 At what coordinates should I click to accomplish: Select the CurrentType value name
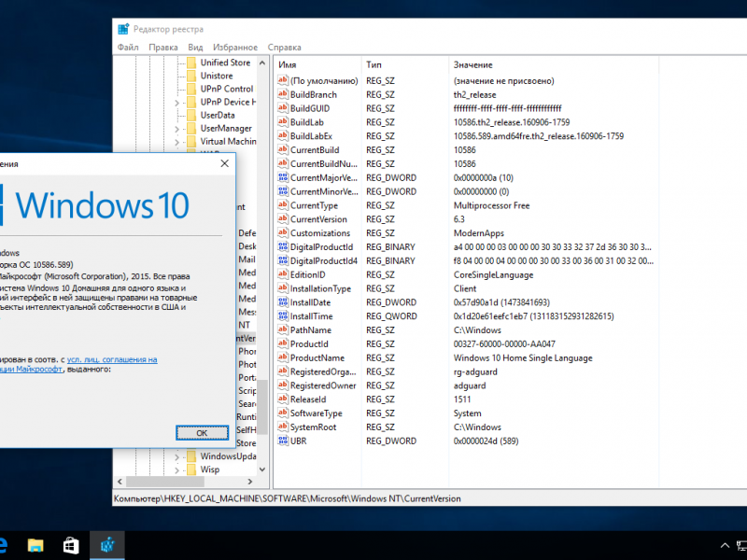click(x=314, y=205)
